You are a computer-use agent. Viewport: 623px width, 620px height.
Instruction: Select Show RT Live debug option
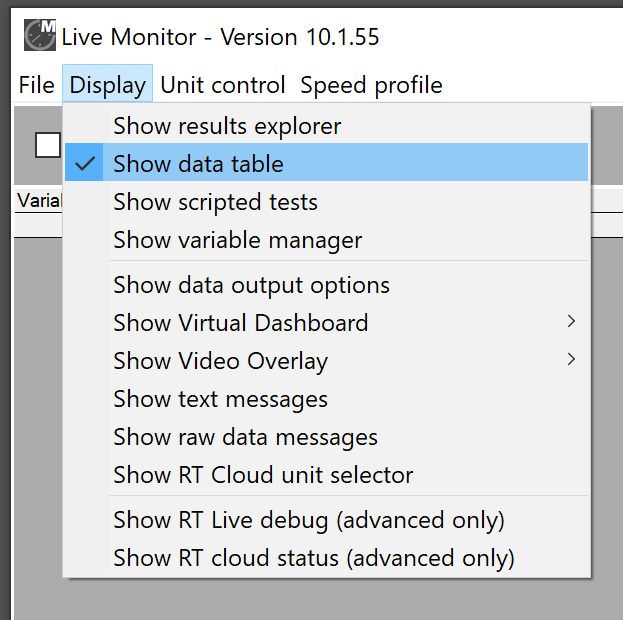tap(309, 520)
